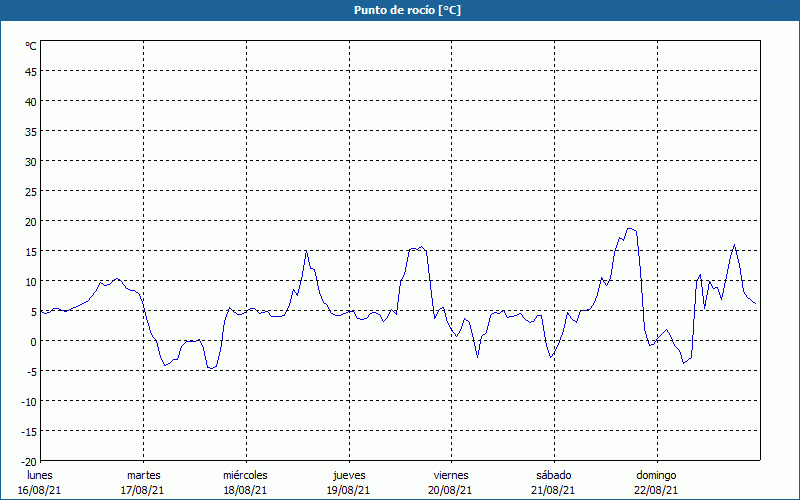The height and width of the screenshot is (500, 800).
Task: Click the "viernes" day label
Action: point(451,475)
